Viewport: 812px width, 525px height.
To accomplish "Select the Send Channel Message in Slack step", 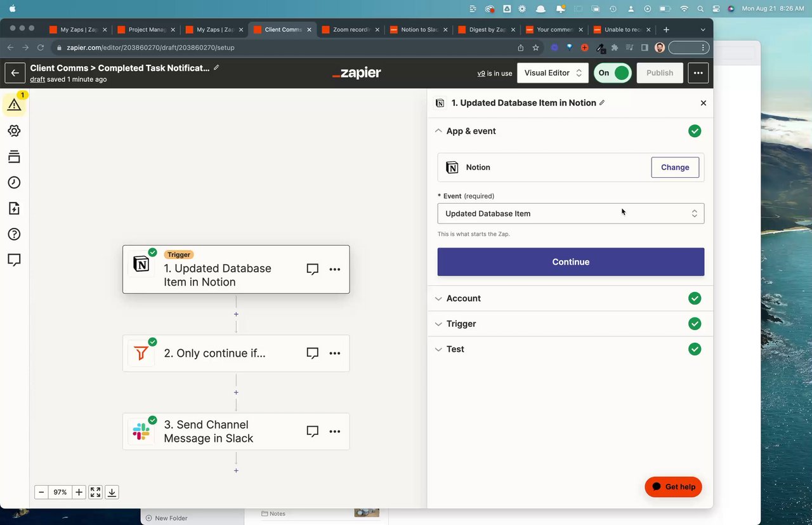I will click(236, 432).
